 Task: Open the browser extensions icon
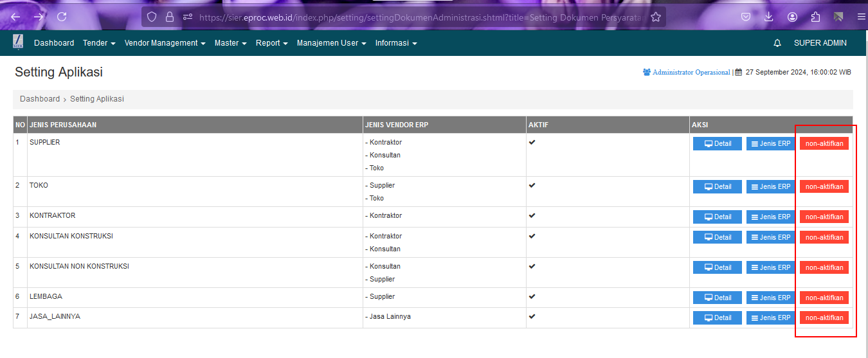point(816,17)
